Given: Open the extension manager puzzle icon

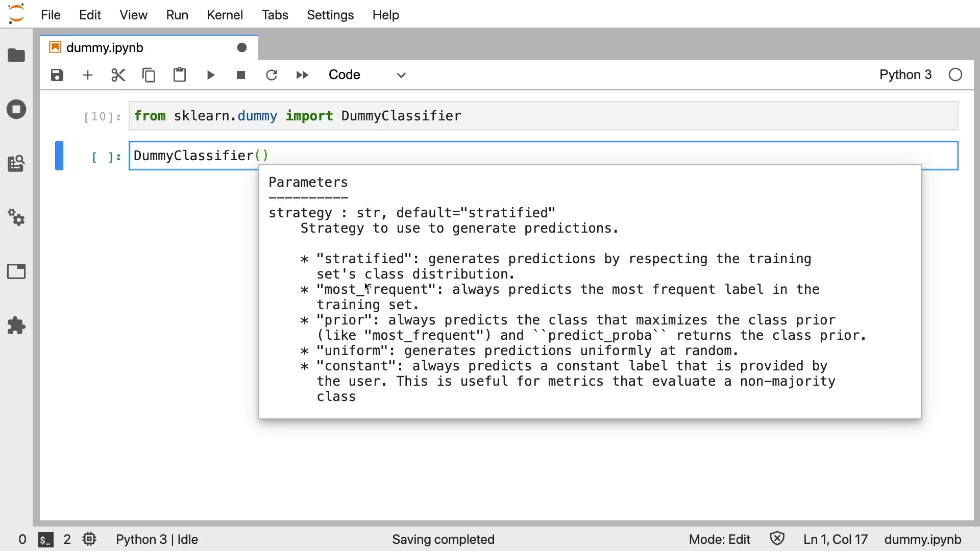Looking at the screenshot, I should coord(16,325).
